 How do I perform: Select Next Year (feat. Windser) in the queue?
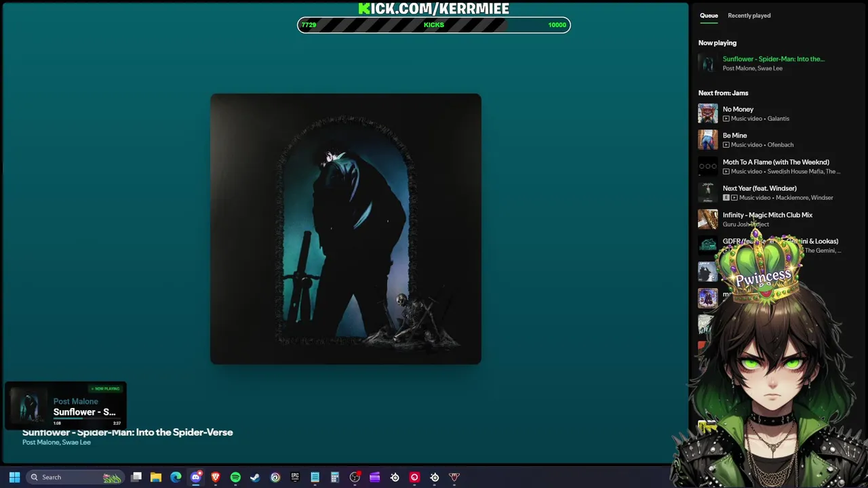click(x=759, y=188)
